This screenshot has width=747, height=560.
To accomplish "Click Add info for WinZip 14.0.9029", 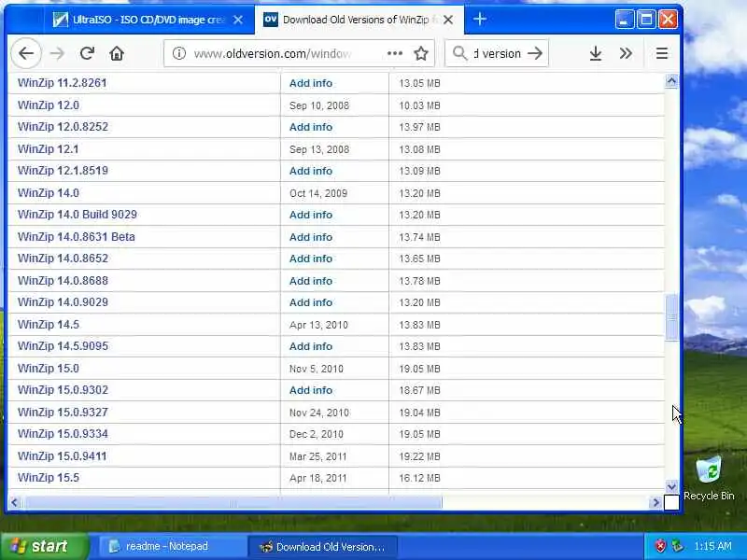I will click(x=311, y=301).
